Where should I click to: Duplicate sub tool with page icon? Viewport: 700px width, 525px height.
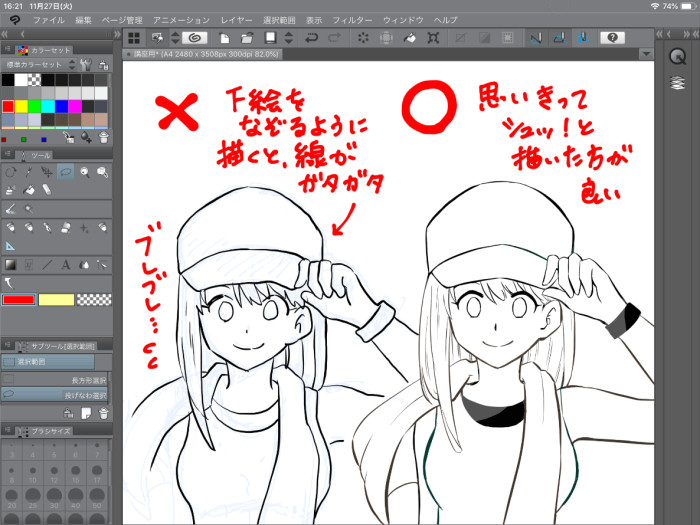point(86,414)
